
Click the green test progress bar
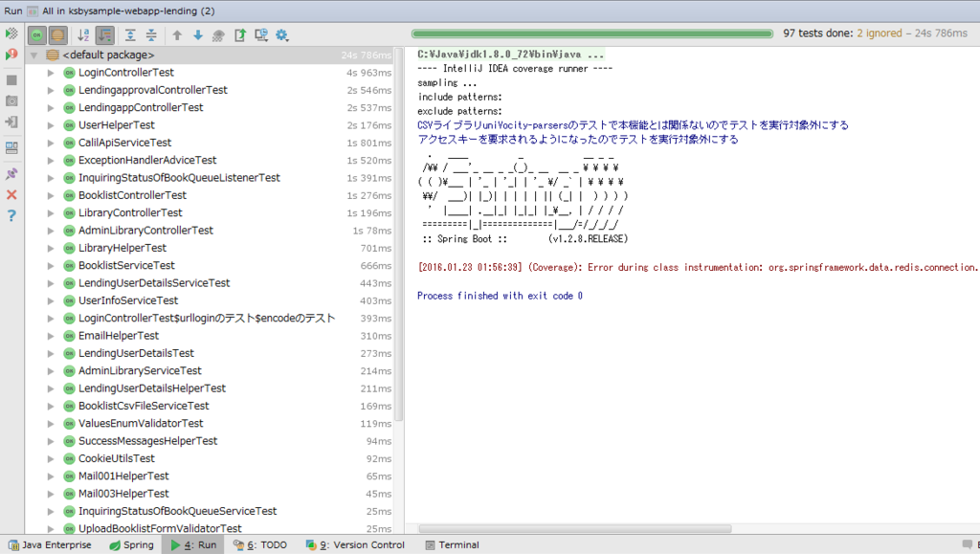coord(591,33)
